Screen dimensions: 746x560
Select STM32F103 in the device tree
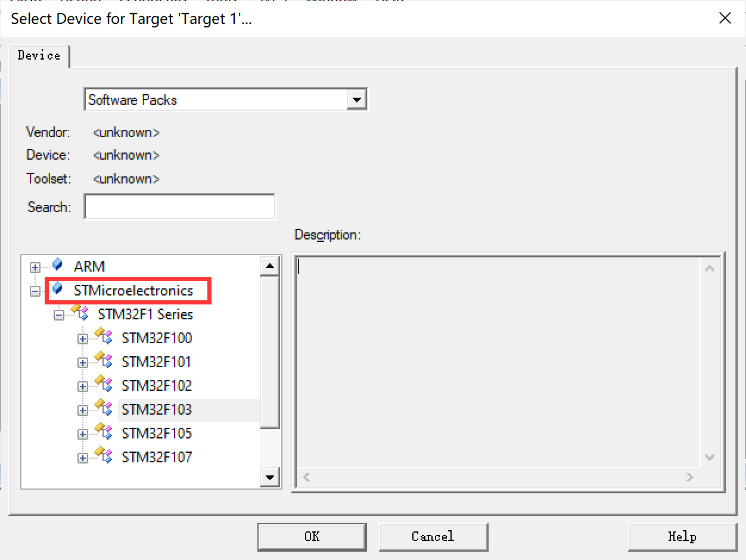[157, 410]
